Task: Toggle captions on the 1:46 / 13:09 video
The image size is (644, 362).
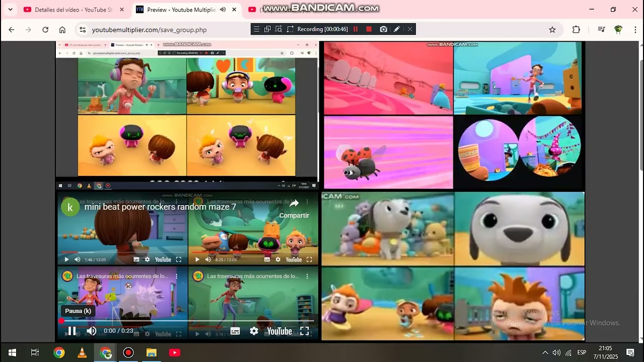Action: click(136, 259)
